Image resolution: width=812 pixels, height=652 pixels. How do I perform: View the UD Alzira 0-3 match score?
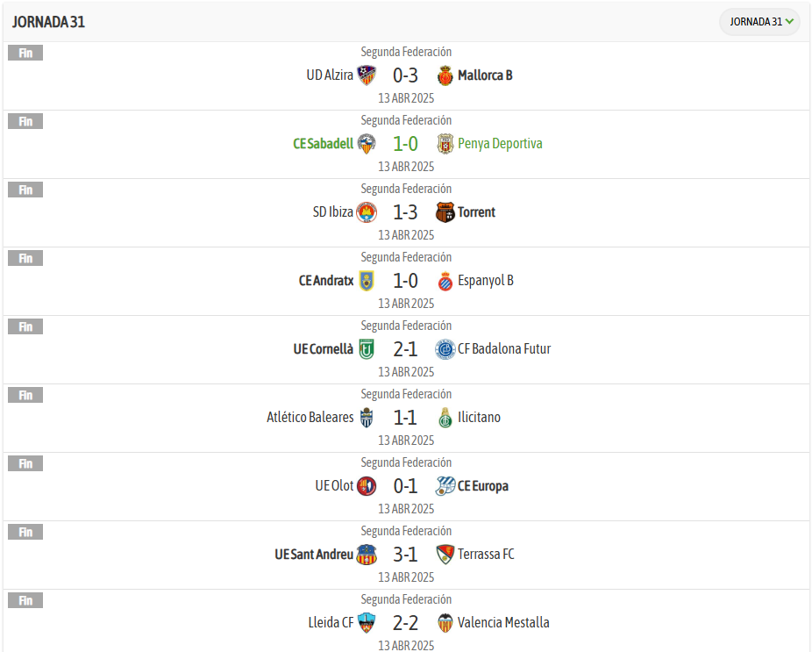coord(405,75)
